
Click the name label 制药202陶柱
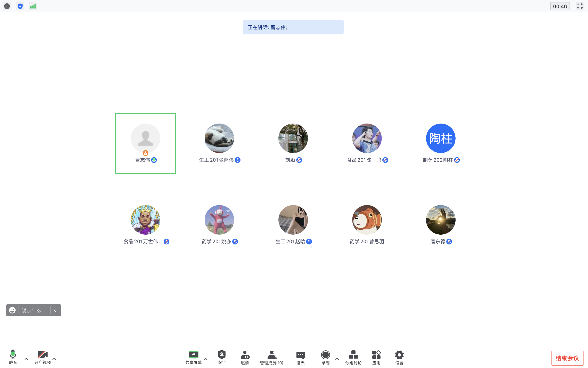point(438,160)
